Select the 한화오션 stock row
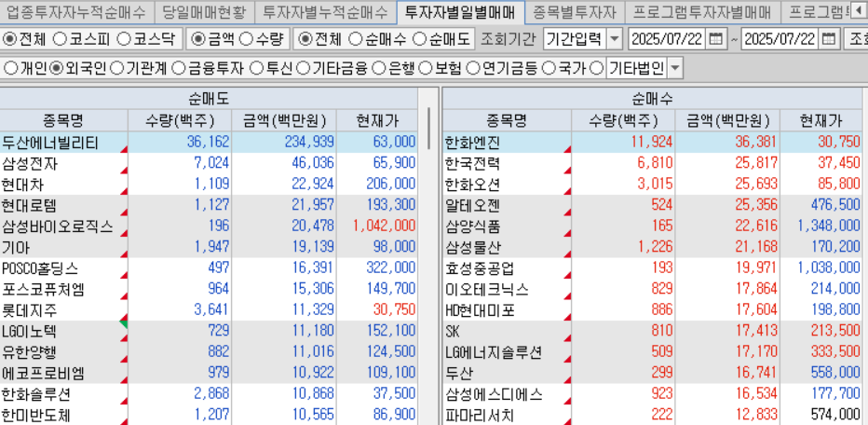This screenshot has width=868, height=425. click(x=652, y=185)
